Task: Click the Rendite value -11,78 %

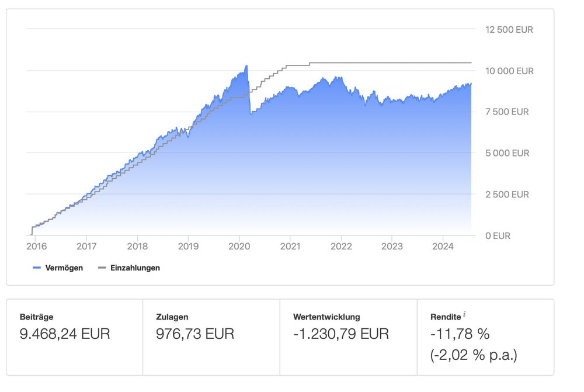Action: coord(460,334)
